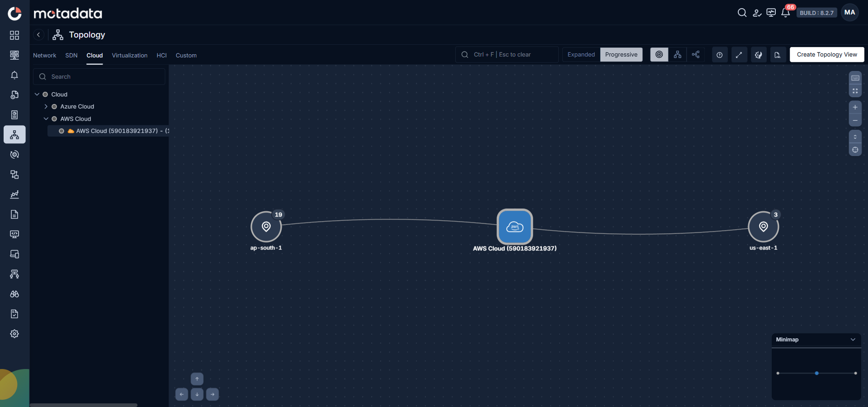Open the SDN tab
This screenshot has width=868, height=407.
71,55
